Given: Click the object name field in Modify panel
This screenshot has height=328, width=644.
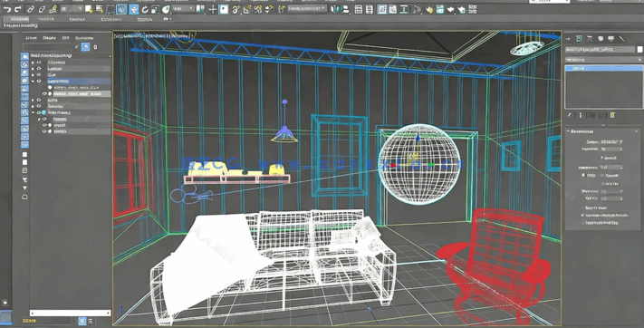Looking at the screenshot, I should click(x=600, y=50).
